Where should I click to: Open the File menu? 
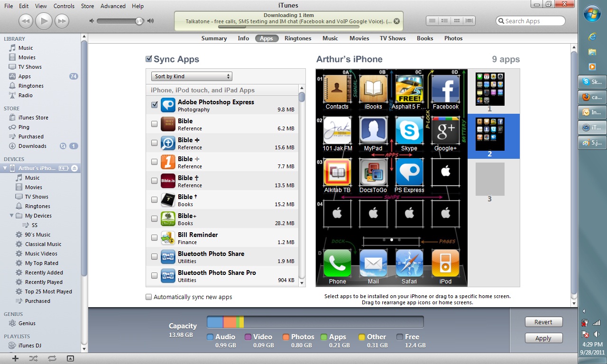(x=9, y=6)
